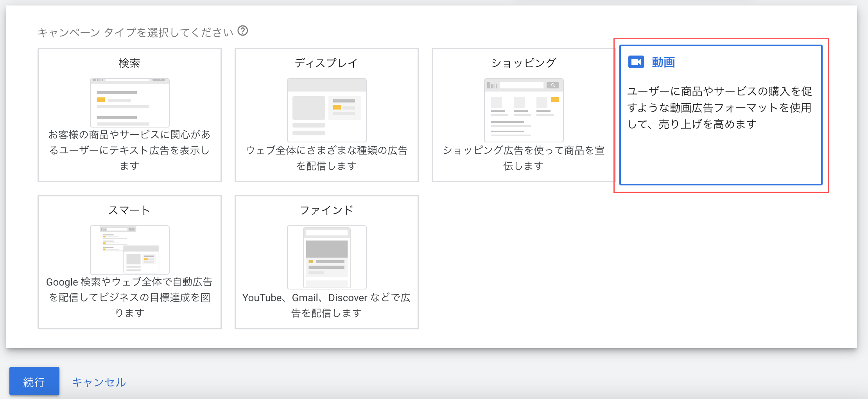Click the ファインド card feed illustration
The image size is (868, 399).
[327, 257]
